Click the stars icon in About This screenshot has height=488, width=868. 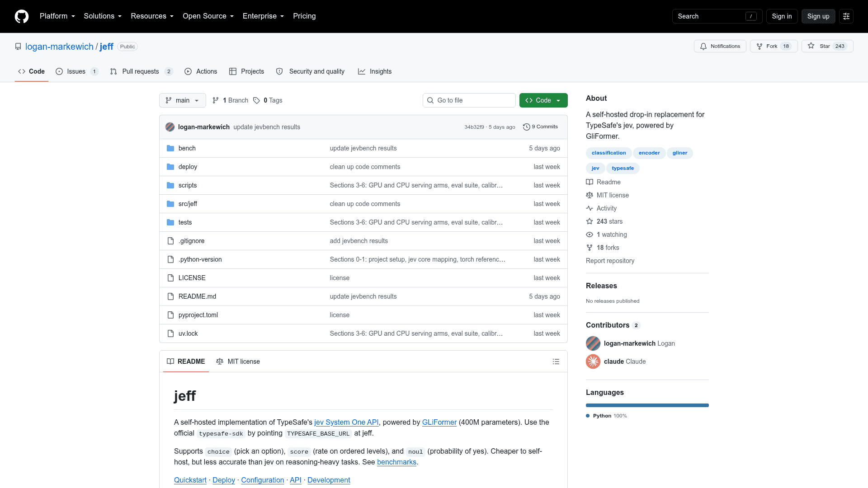[590, 221]
